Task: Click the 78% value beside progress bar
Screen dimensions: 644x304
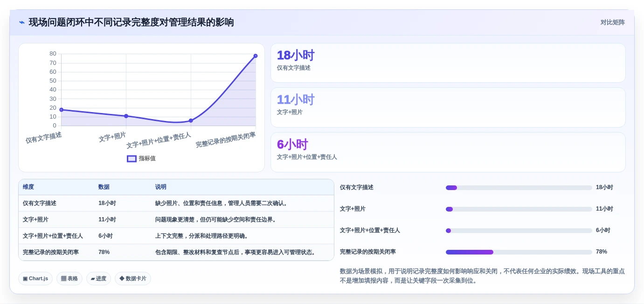Action: [x=602, y=252]
